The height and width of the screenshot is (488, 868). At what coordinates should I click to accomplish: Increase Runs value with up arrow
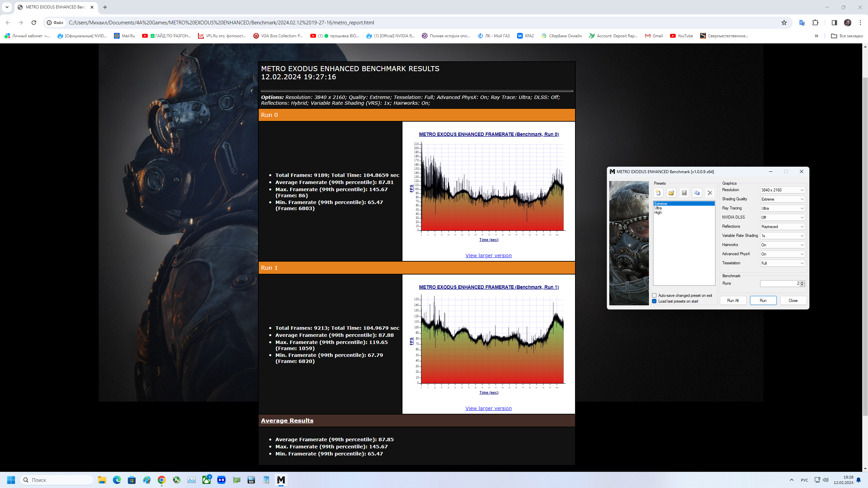tap(802, 282)
